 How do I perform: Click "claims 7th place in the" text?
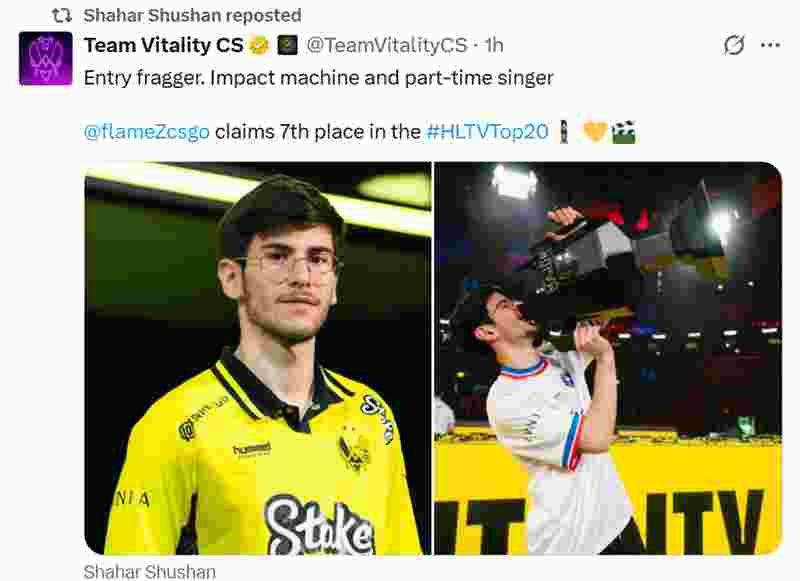318,132
